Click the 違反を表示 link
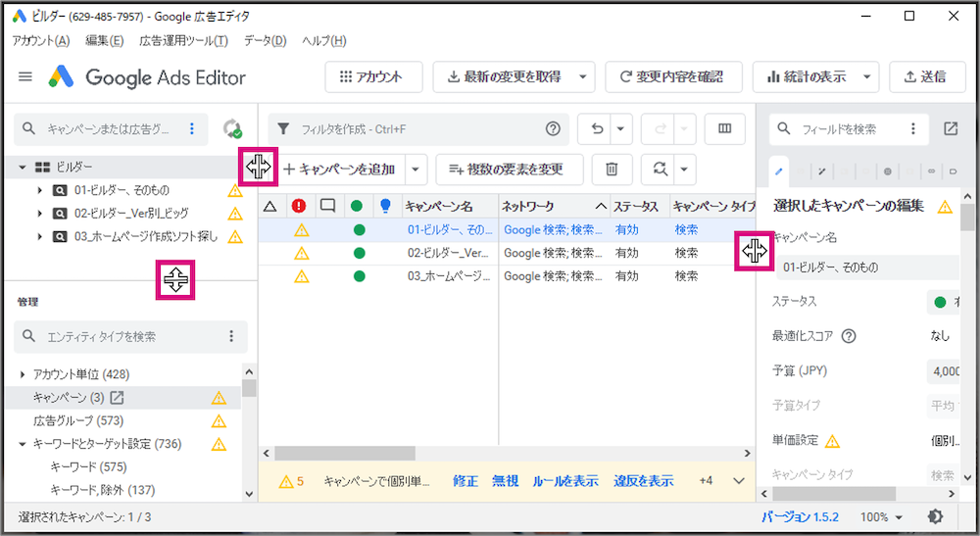 (644, 480)
